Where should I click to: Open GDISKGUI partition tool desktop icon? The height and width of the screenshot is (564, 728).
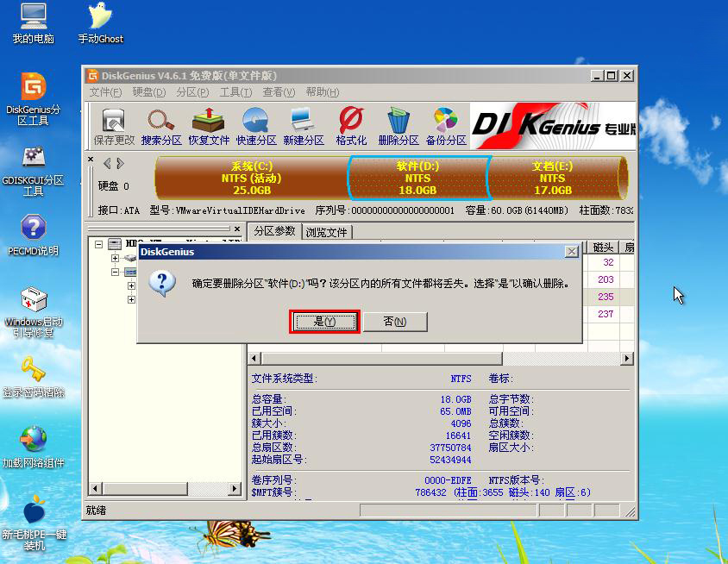tap(33, 172)
